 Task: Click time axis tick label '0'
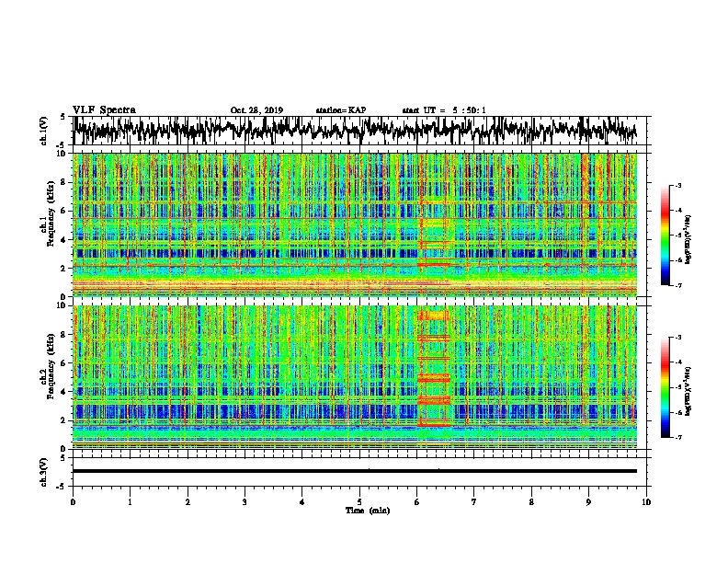73,501
